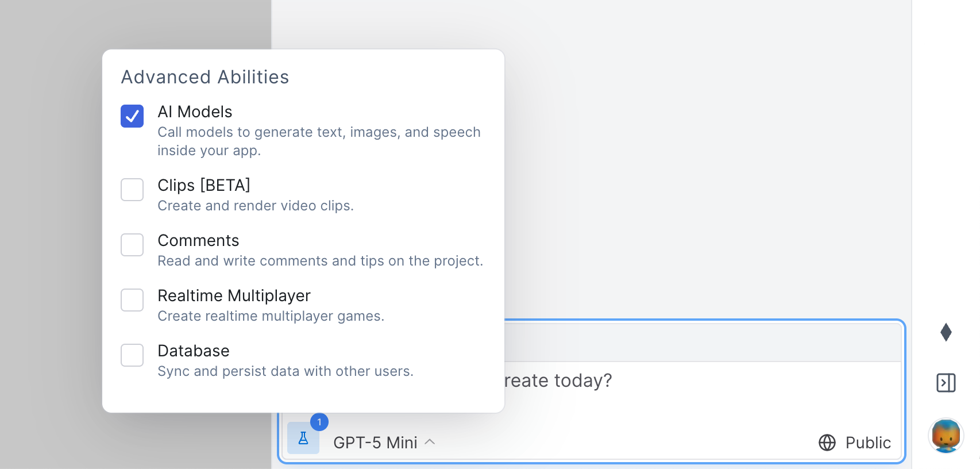Image resolution: width=980 pixels, height=469 pixels.
Task: Select the Realtime Multiplayer ability label
Action: click(234, 295)
